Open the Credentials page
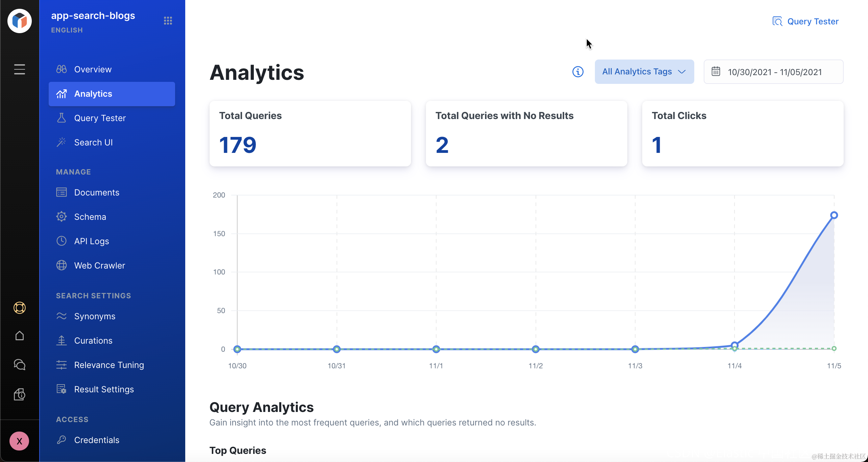Viewport: 868px width, 462px height. pos(97,440)
